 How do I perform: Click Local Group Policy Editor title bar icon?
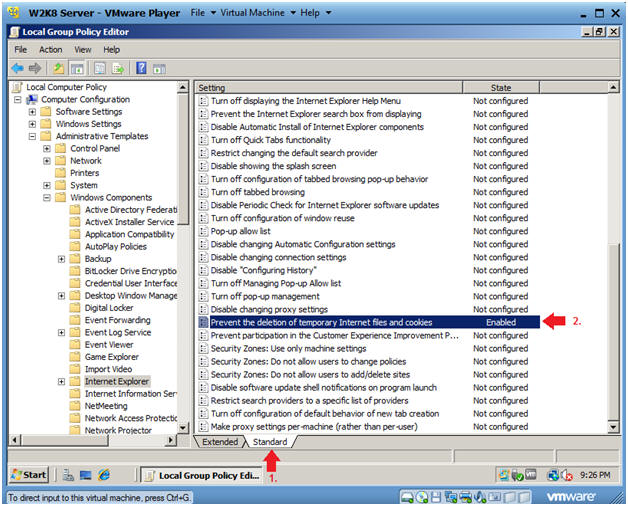point(14,32)
